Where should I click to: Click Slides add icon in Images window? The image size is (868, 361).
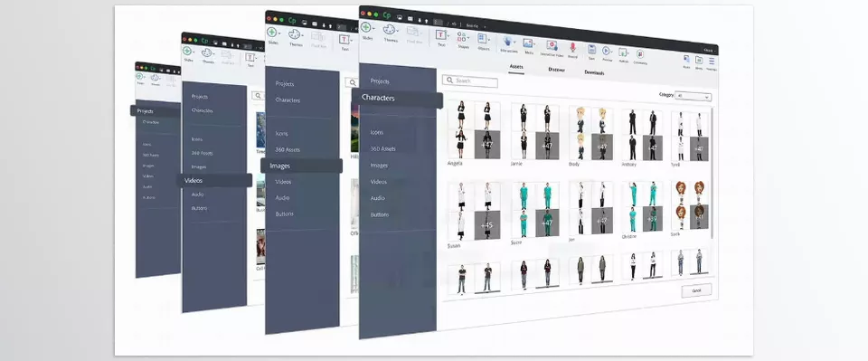[x=272, y=32]
